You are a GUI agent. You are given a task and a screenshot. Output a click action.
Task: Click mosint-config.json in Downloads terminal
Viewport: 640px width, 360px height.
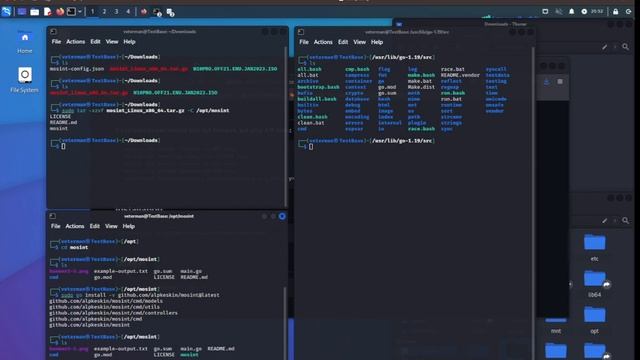[x=77, y=69]
